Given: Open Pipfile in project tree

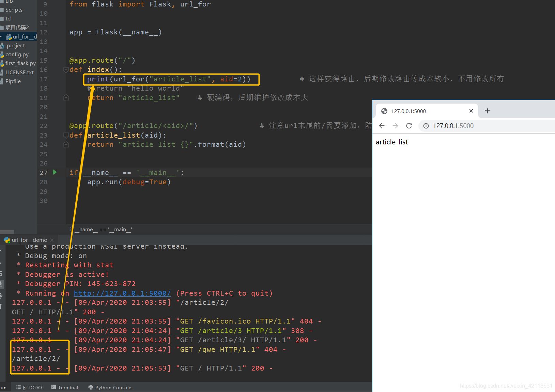Looking at the screenshot, I should (13, 81).
